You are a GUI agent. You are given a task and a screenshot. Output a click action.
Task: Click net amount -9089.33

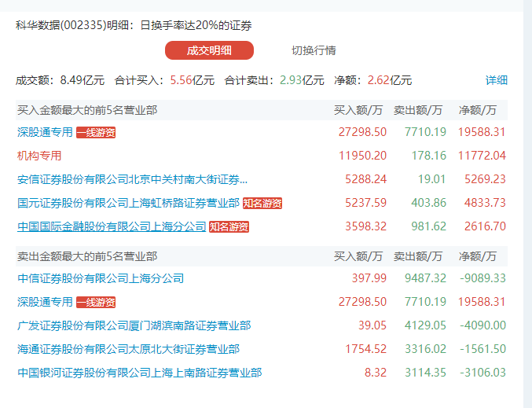[x=482, y=278]
